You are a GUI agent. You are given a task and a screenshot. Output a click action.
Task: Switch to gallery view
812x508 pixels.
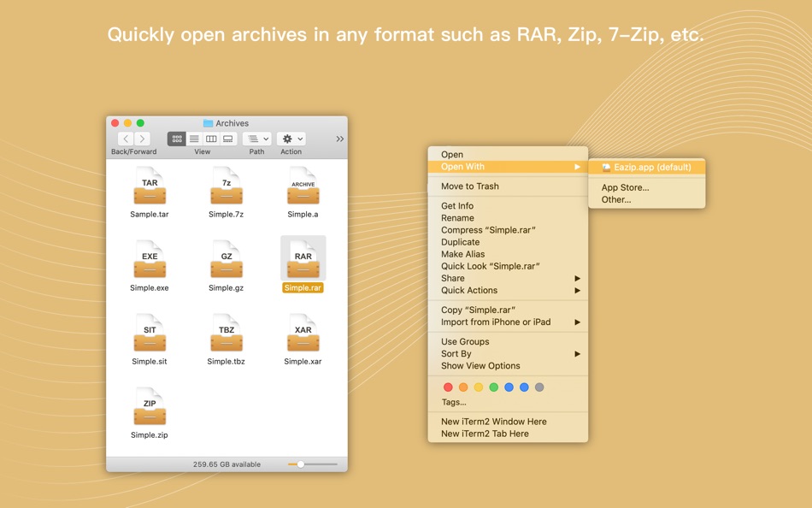tap(228, 139)
